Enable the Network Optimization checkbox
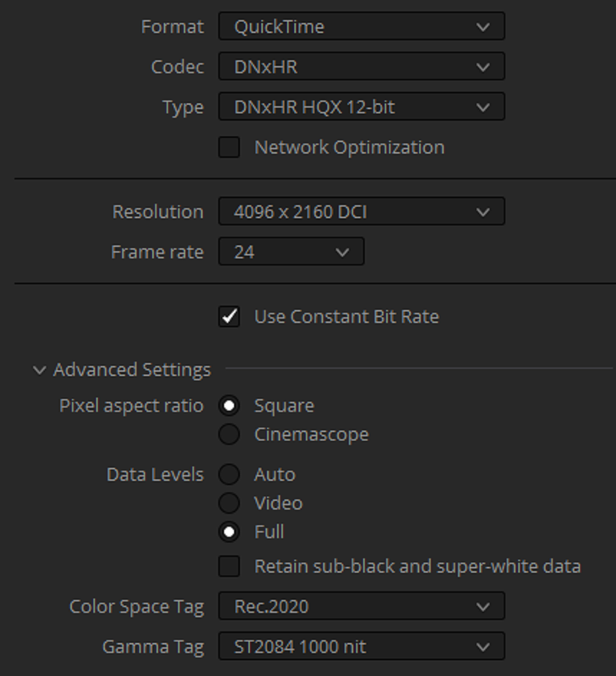616x676 pixels. point(229,147)
